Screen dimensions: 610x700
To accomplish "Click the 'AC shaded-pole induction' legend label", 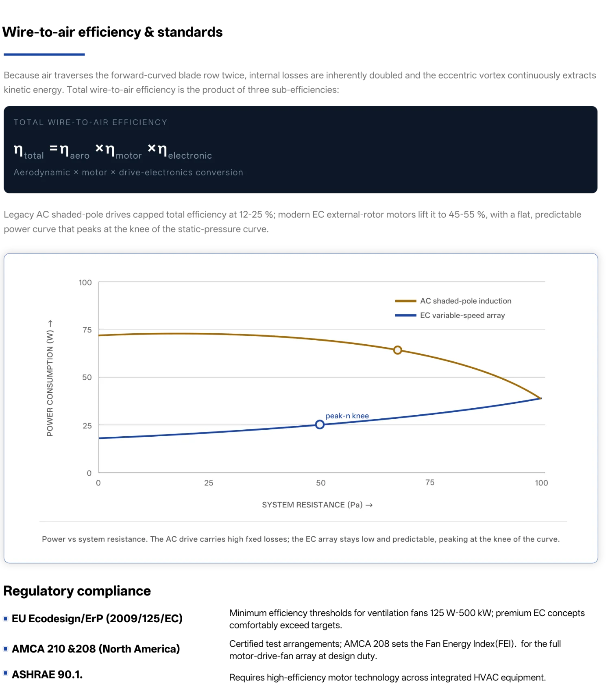I will 466,301.
